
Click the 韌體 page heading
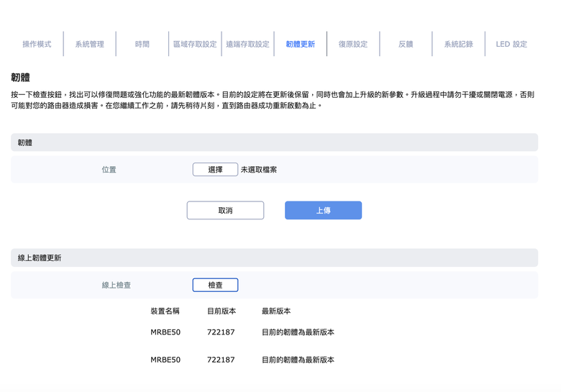pos(20,77)
